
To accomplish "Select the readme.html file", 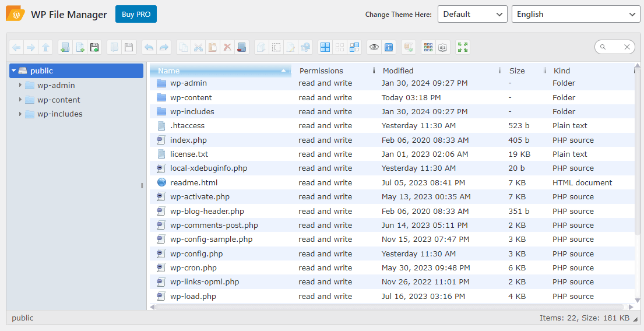I will pos(392,182).
